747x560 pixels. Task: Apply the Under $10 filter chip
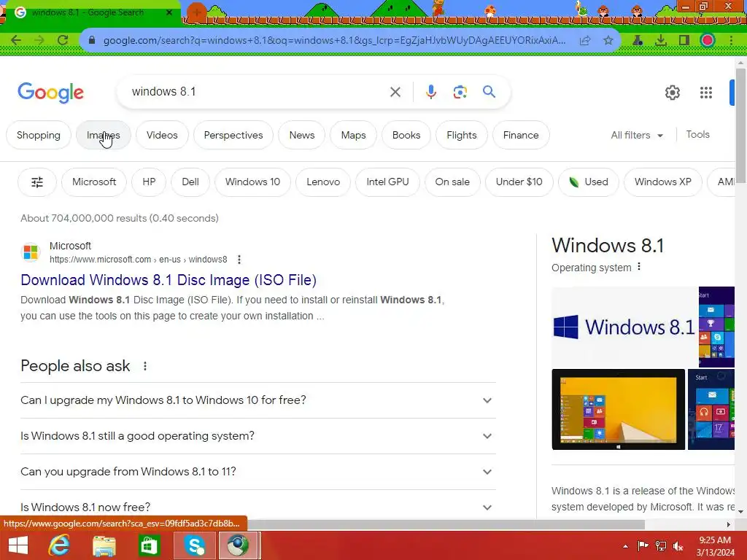519,182
